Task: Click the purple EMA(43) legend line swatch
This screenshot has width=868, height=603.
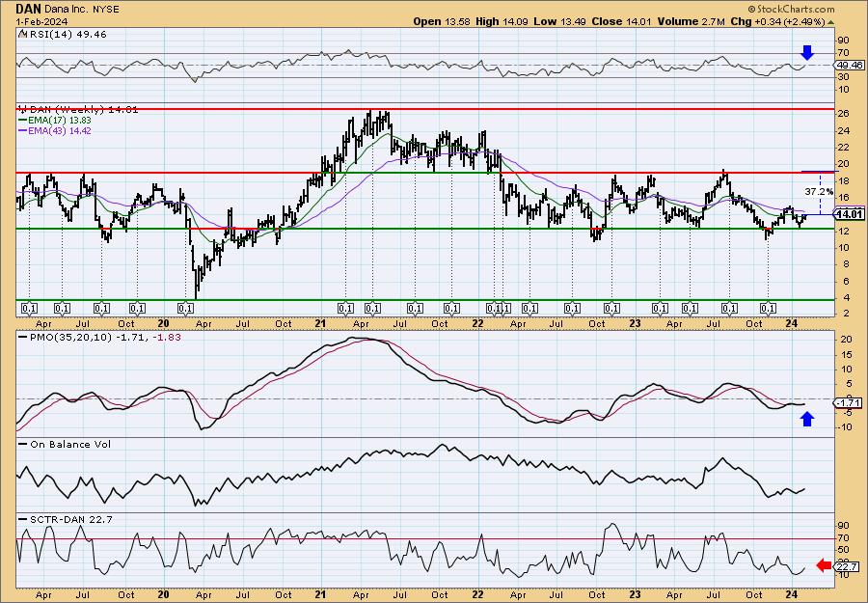Action: point(23,131)
